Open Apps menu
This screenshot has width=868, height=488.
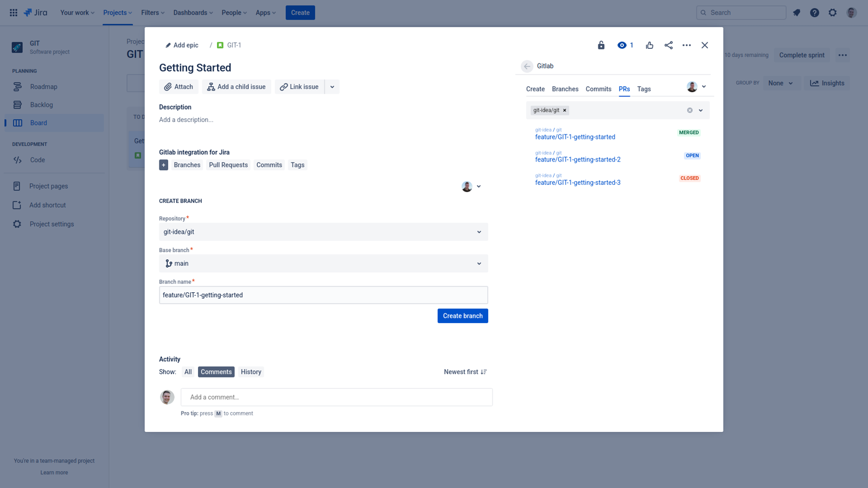(x=266, y=12)
